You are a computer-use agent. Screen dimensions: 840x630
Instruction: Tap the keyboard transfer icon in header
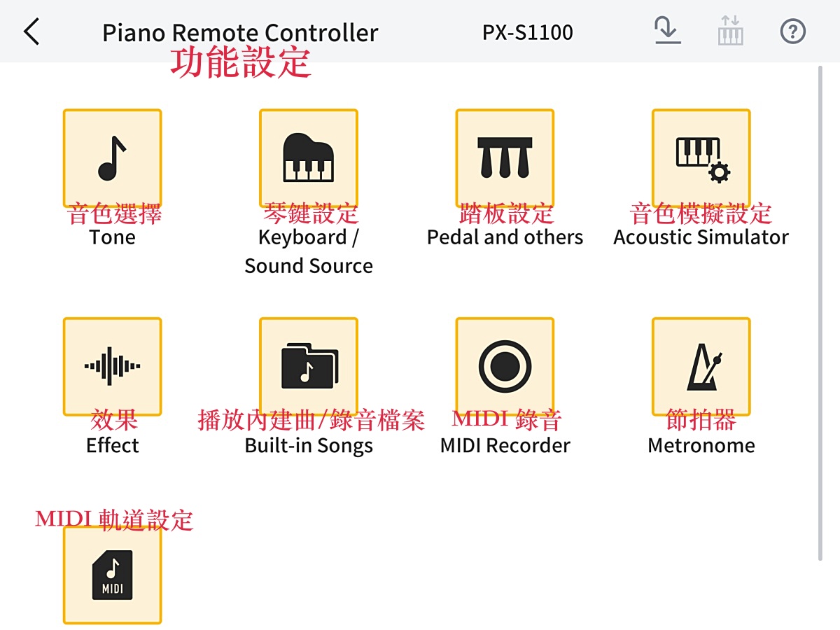click(x=730, y=31)
